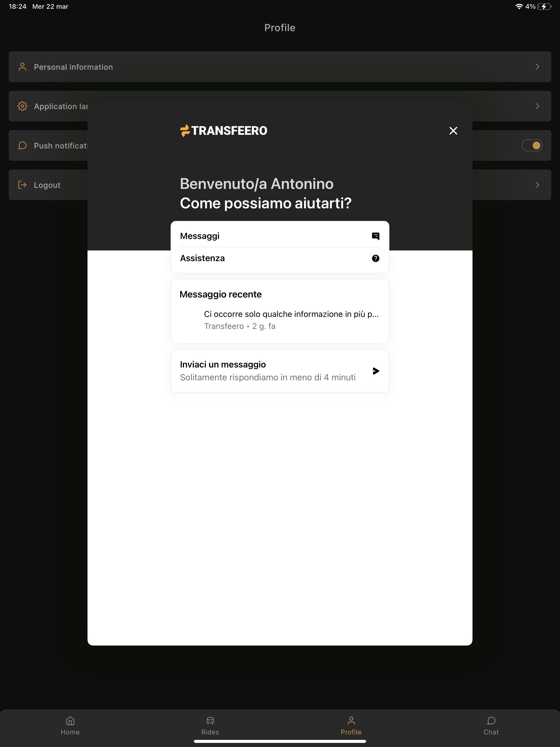Image resolution: width=560 pixels, height=747 pixels.
Task: Click the Transfeero logo icon
Action: (x=185, y=131)
